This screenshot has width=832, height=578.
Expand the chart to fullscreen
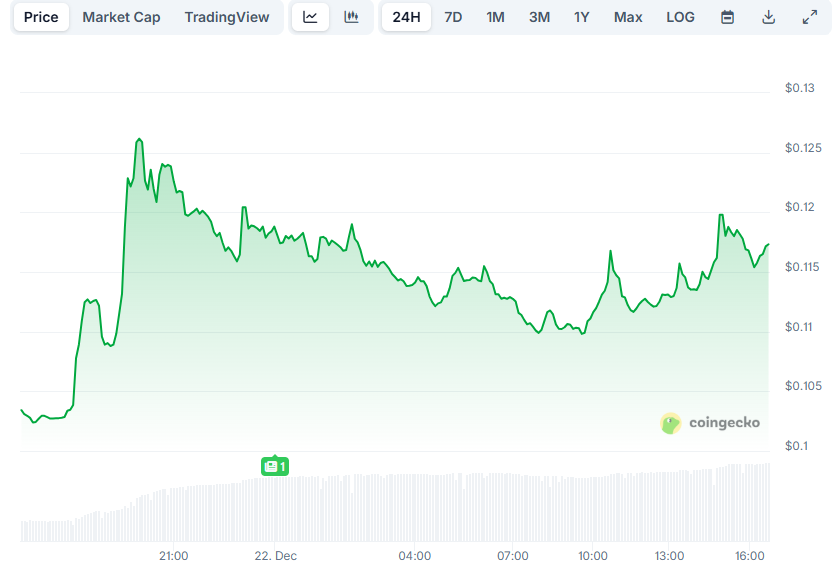click(808, 17)
